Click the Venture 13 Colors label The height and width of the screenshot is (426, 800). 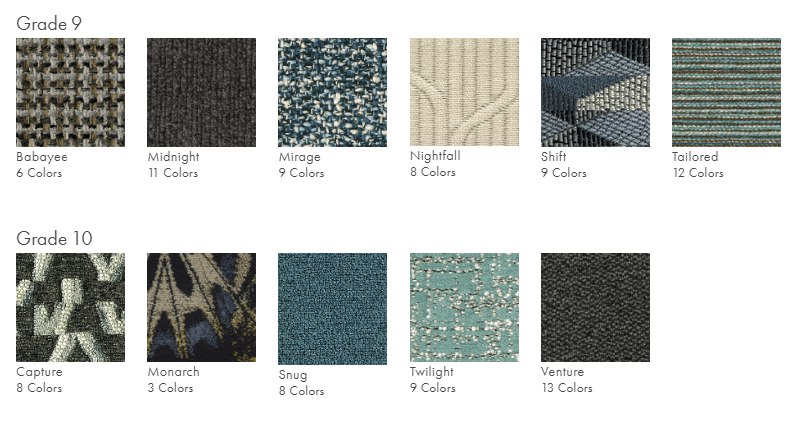pos(567,388)
